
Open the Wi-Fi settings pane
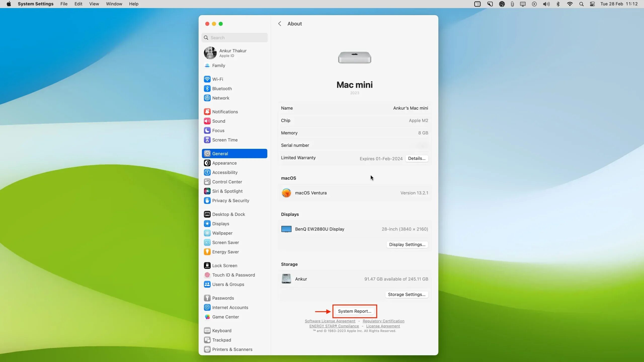pyautogui.click(x=217, y=79)
